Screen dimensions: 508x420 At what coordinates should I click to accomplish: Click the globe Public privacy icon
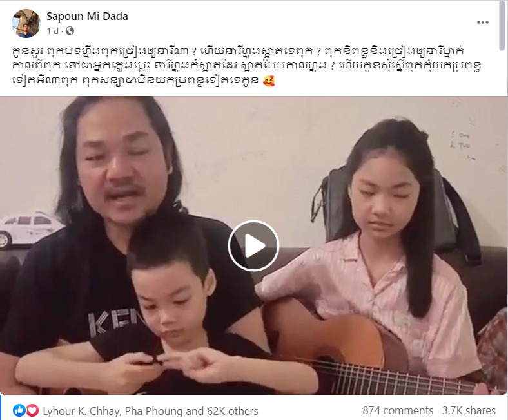(x=70, y=31)
